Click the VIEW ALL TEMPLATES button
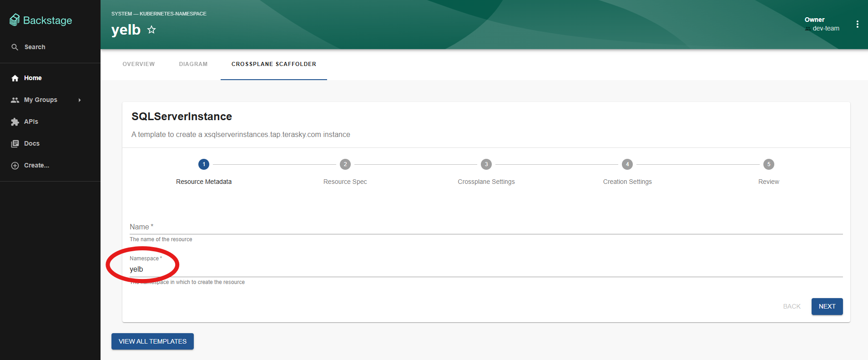Image resolution: width=868 pixels, height=360 pixels. [152, 341]
